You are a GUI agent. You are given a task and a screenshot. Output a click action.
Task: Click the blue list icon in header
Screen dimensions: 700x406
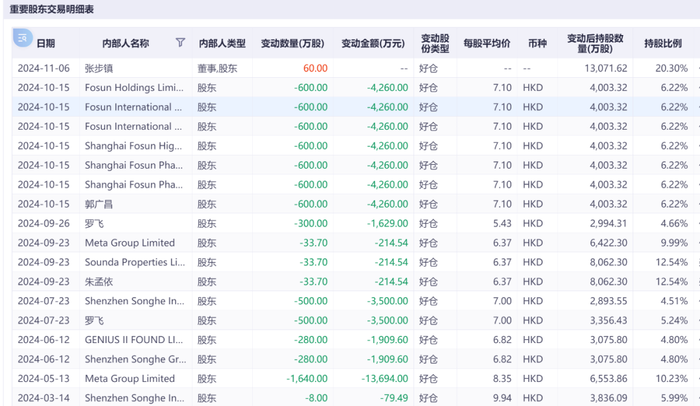pyautogui.click(x=22, y=39)
